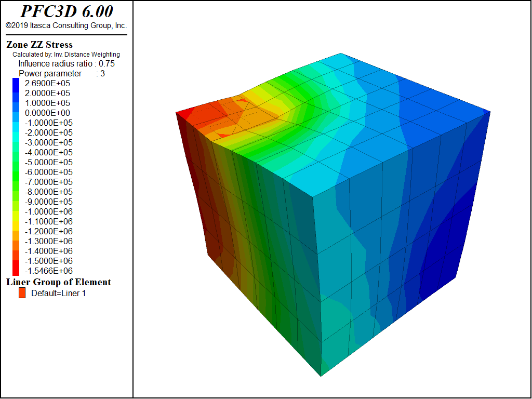Click the -7.0000E+05 legend value
The height and width of the screenshot is (399, 532).
48,182
